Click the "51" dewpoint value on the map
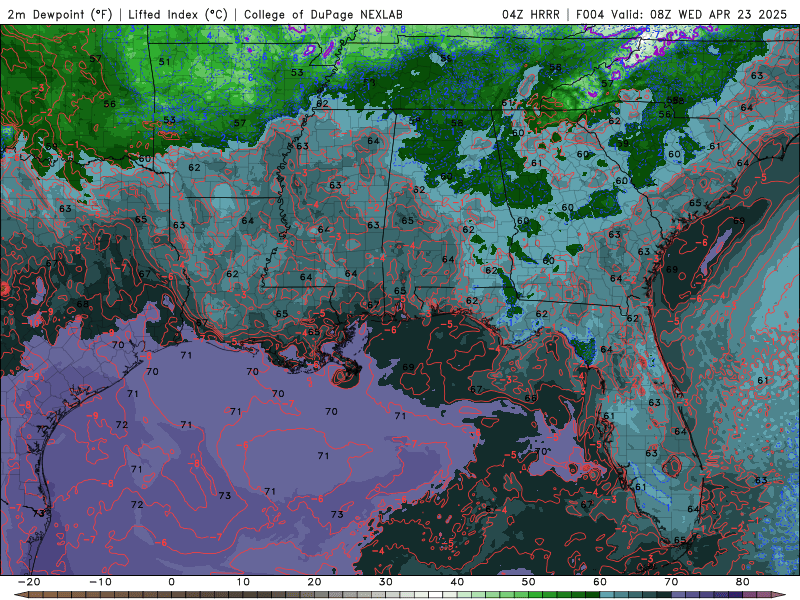 point(164,62)
